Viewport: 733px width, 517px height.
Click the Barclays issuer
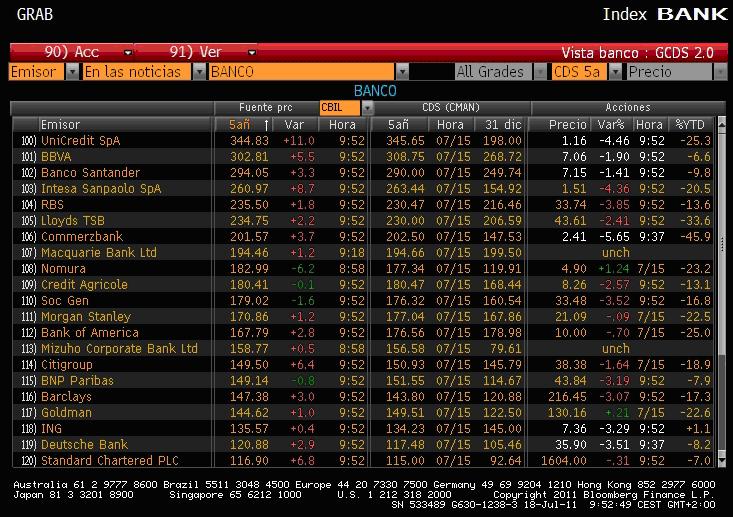click(66, 396)
